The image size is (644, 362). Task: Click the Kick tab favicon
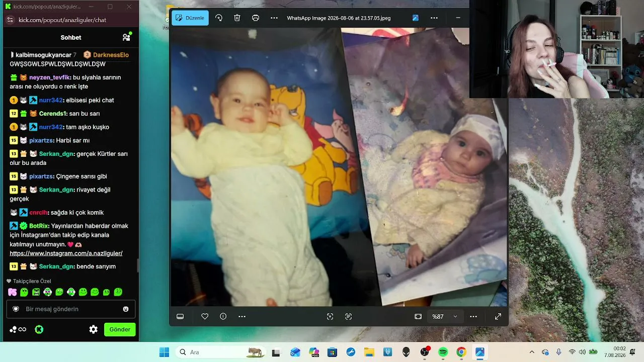coord(8,7)
